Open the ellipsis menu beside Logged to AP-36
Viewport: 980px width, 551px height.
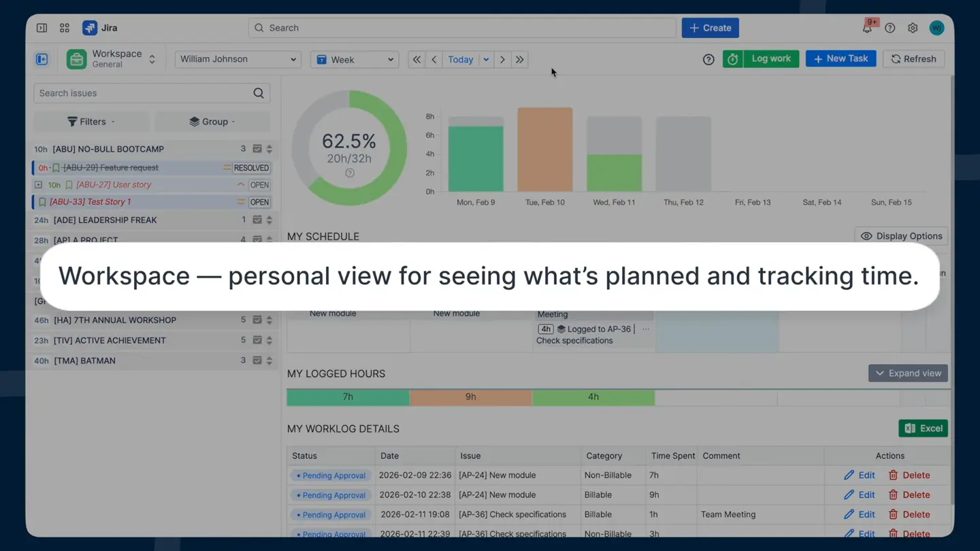coord(646,329)
